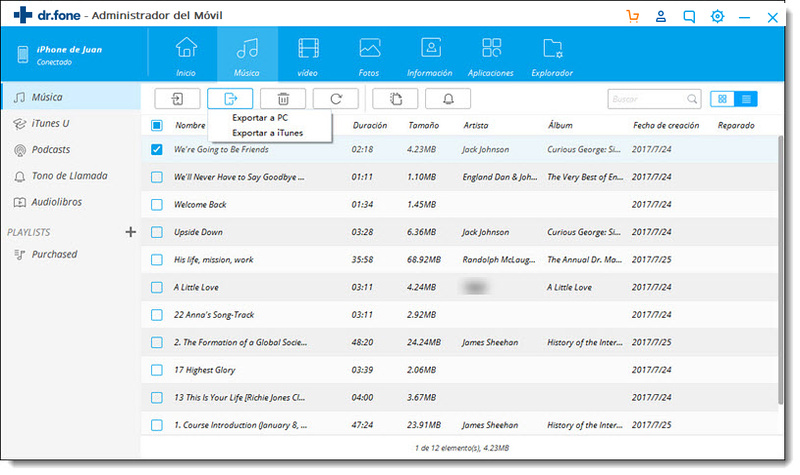Check His life, mission, work
Viewport: 800px width, 475px height.
[x=157, y=260]
